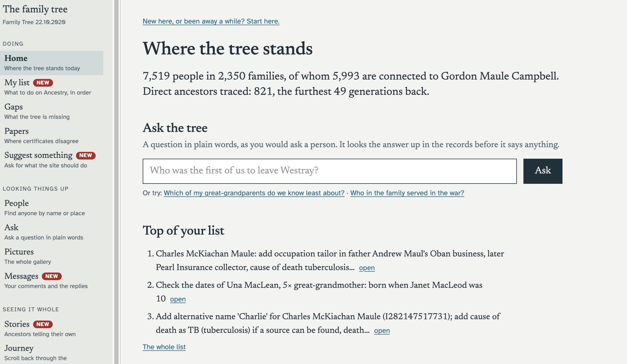Open list item about occupation tailor

tap(367, 268)
